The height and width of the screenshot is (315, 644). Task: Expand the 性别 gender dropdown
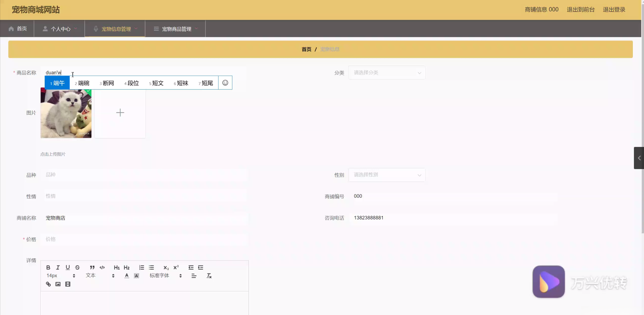[x=387, y=175]
